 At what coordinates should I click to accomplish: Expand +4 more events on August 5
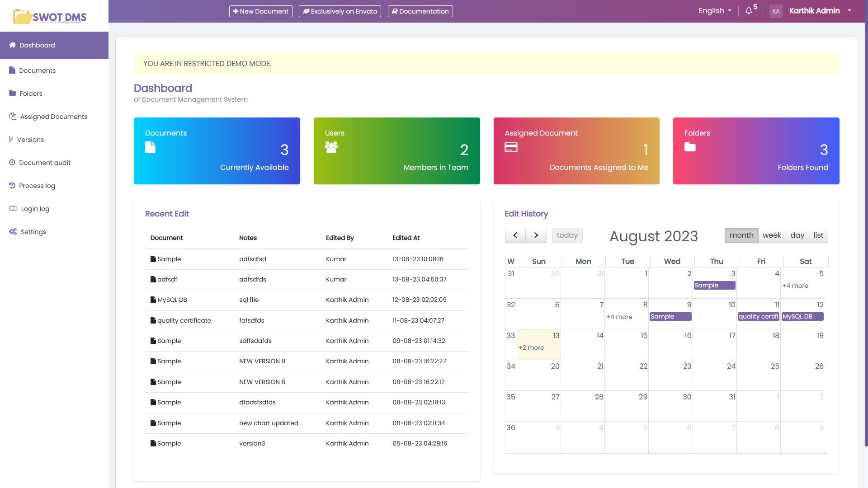point(795,286)
